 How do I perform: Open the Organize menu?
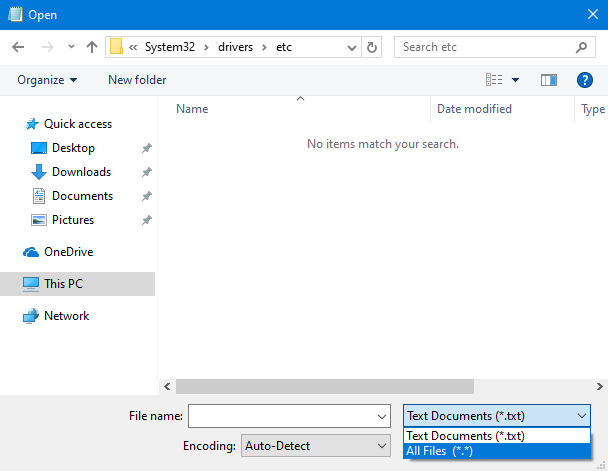[x=47, y=80]
